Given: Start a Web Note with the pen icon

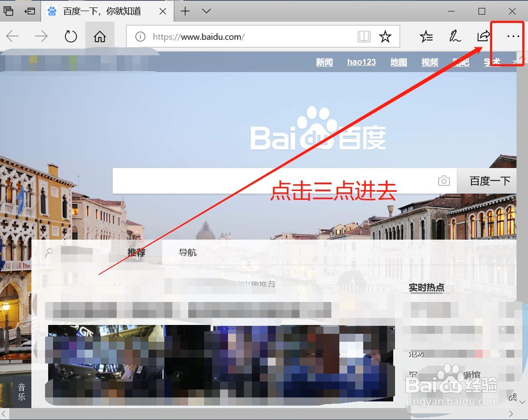Looking at the screenshot, I should 455,36.
